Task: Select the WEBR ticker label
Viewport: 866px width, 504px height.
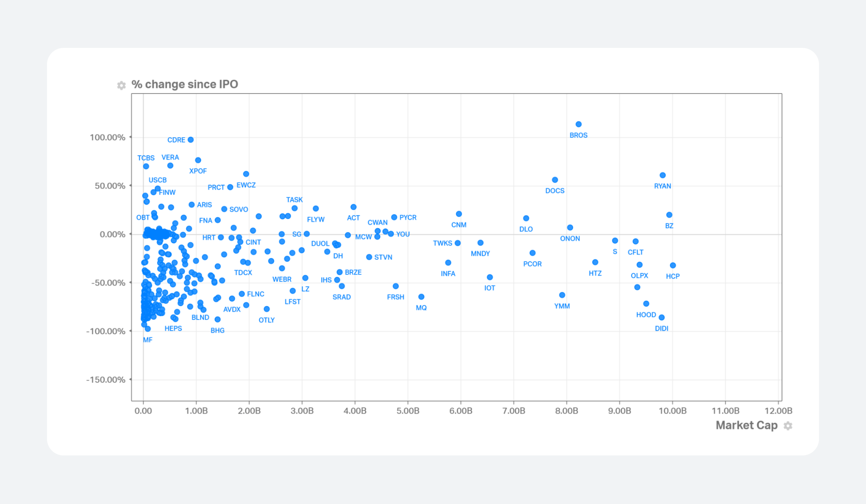Action: click(x=282, y=279)
